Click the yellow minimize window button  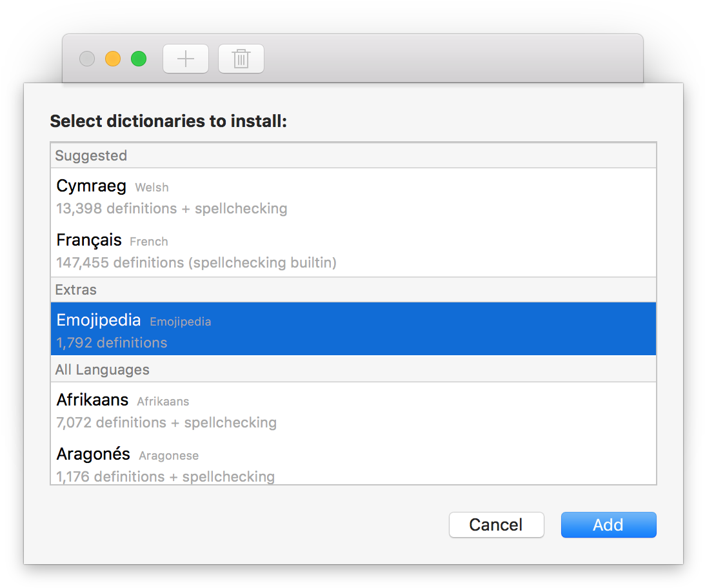[x=113, y=59]
